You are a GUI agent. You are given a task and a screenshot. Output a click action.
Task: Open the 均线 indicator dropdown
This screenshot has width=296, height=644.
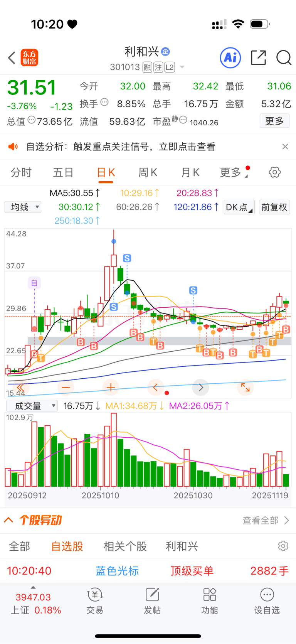point(23,207)
